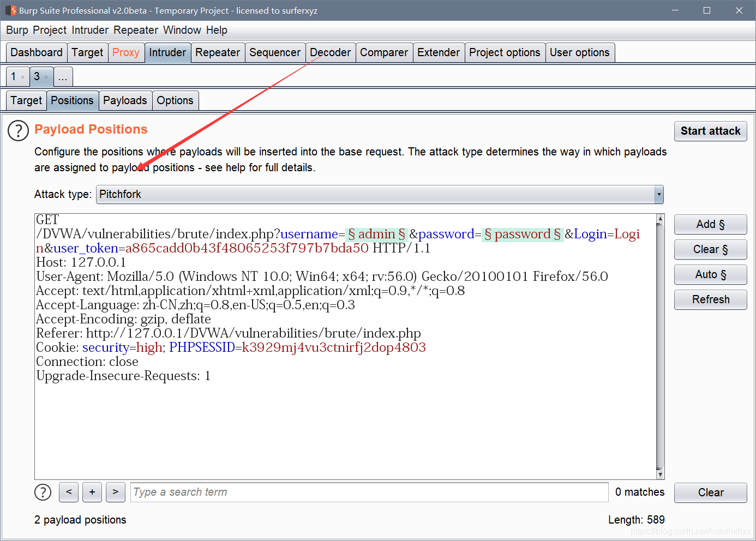
Task: Switch to the main Target tab
Action: [87, 52]
